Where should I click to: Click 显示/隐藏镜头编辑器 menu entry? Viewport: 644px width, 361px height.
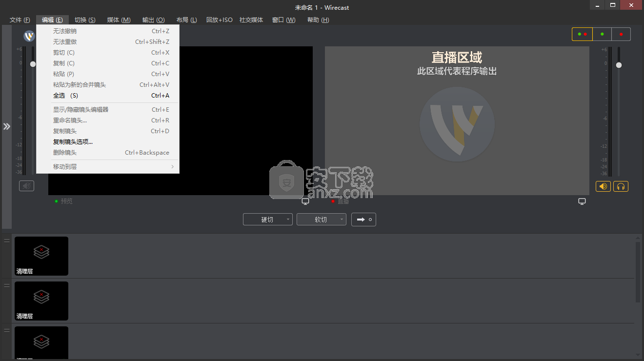point(108,110)
